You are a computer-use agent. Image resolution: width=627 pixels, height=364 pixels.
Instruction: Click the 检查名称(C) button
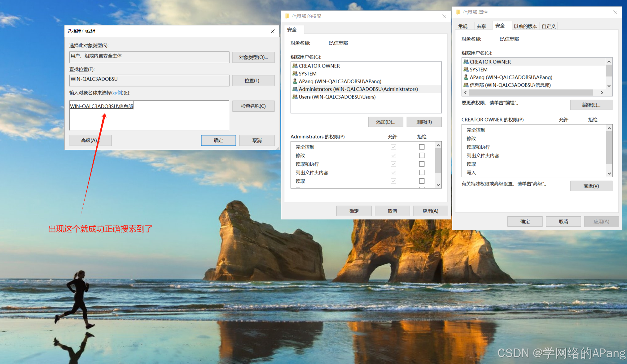pos(253,106)
